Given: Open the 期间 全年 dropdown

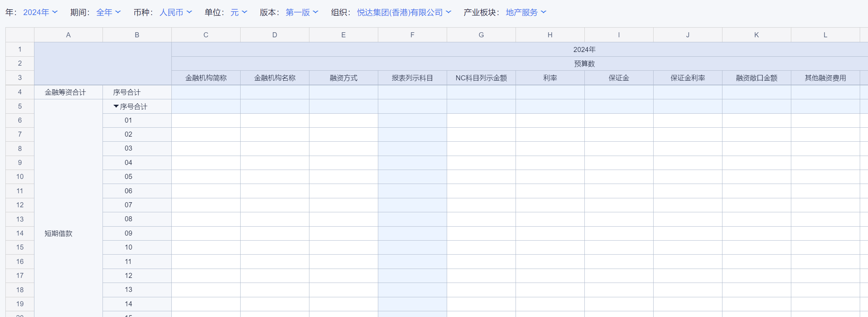Looking at the screenshot, I should (108, 12).
